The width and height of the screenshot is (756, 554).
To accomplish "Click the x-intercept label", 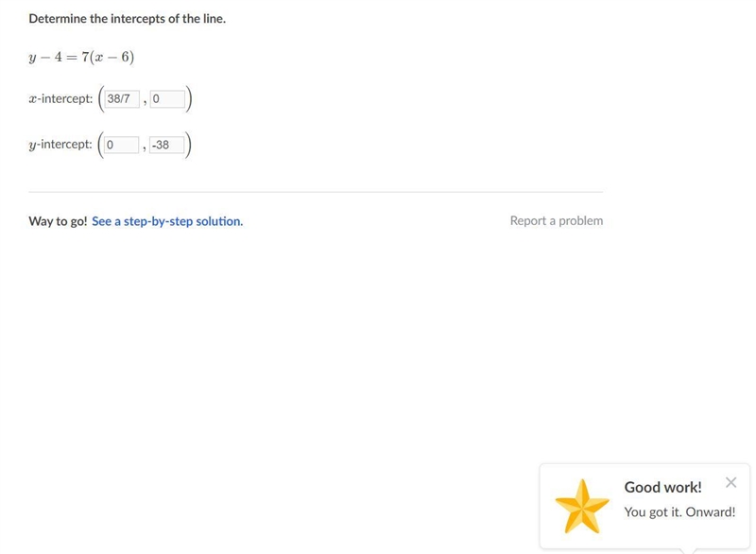I will (x=60, y=99).
